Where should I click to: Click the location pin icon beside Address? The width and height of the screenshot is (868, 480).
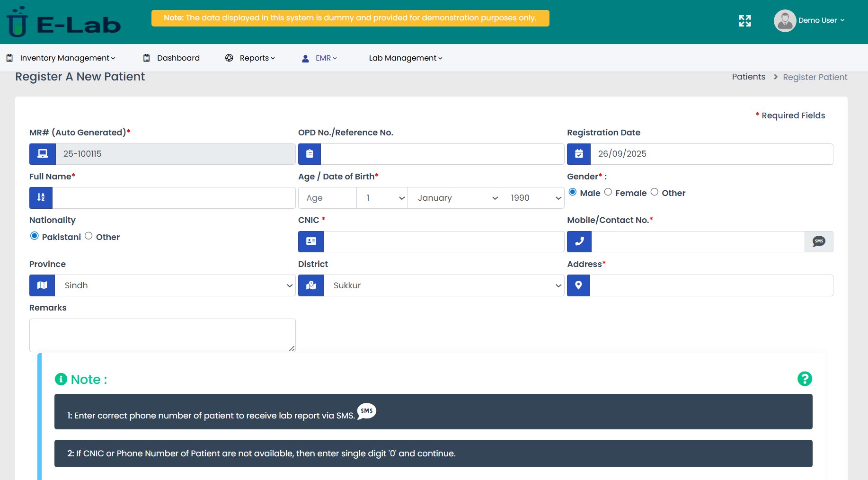point(578,285)
